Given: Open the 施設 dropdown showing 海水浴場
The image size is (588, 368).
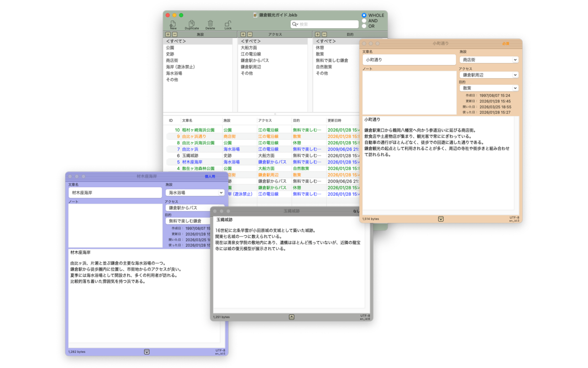Looking at the screenshot, I should (x=195, y=193).
